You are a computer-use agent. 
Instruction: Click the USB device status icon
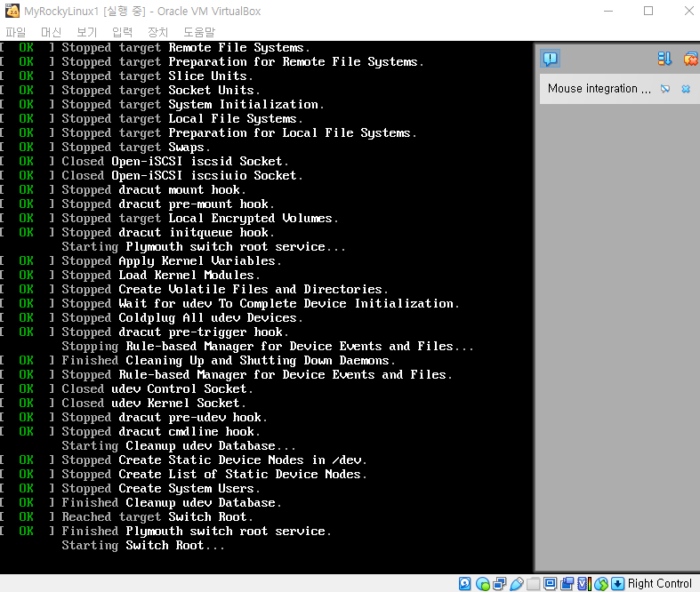click(517, 583)
